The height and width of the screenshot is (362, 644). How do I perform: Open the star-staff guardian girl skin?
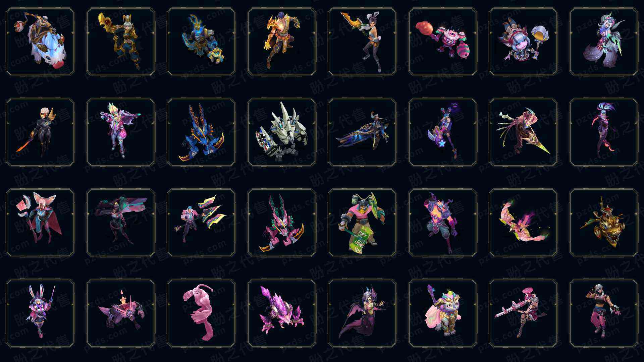[443, 132]
